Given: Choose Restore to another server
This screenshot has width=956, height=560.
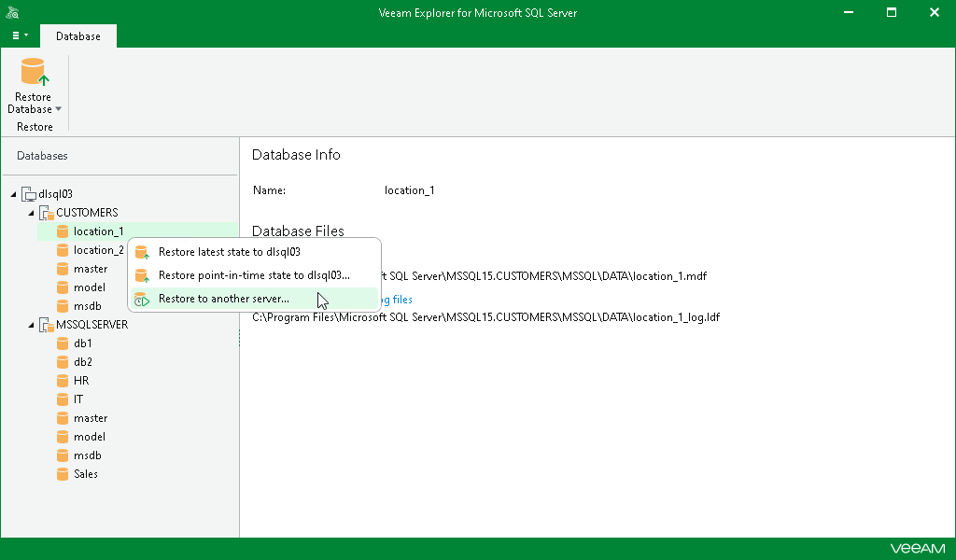Looking at the screenshot, I should pyautogui.click(x=224, y=299).
